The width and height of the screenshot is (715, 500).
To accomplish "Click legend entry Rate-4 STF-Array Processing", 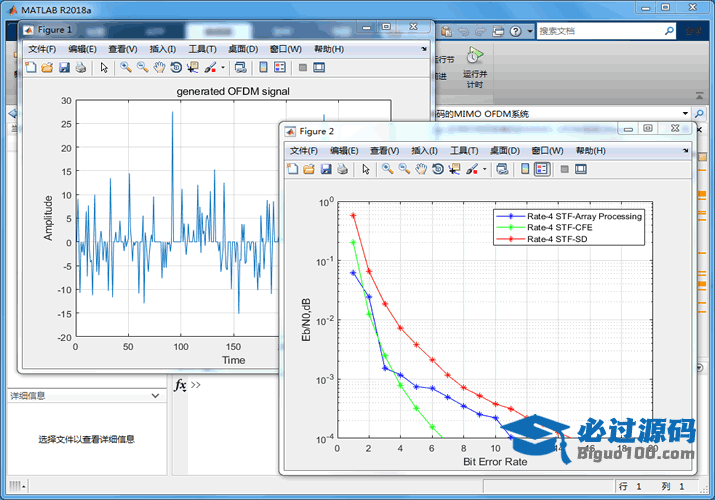I will pos(584,216).
